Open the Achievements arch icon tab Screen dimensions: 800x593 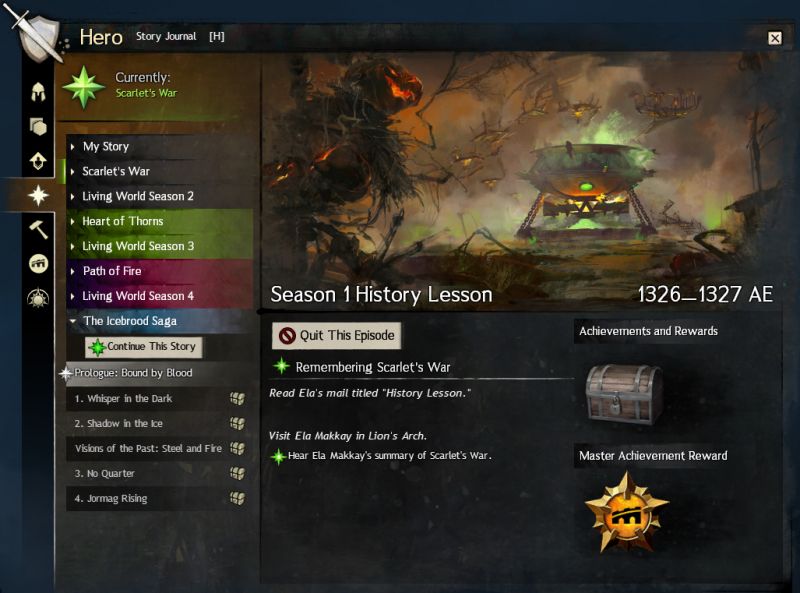(x=38, y=263)
